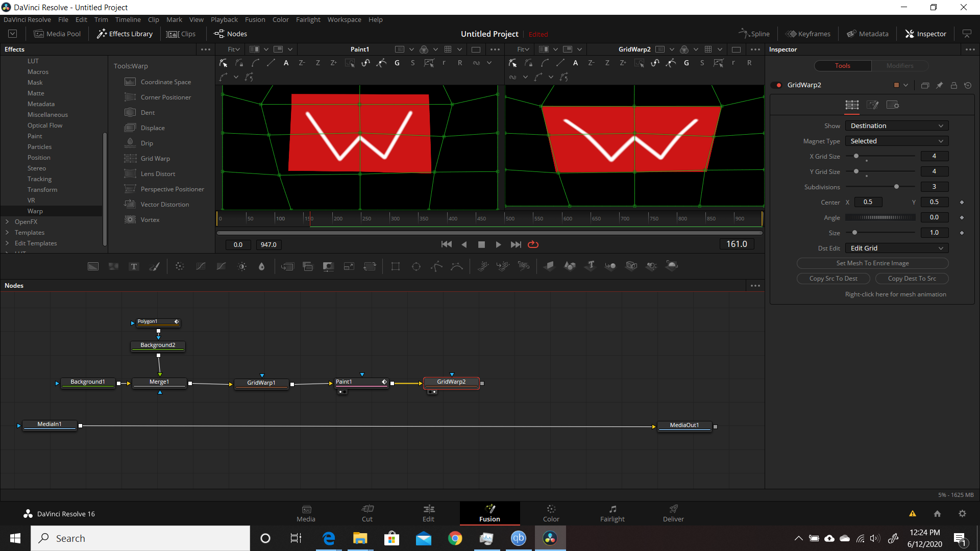Image resolution: width=980 pixels, height=551 pixels.
Task: Click the GridWarp2 versions icon
Action: tap(925, 85)
